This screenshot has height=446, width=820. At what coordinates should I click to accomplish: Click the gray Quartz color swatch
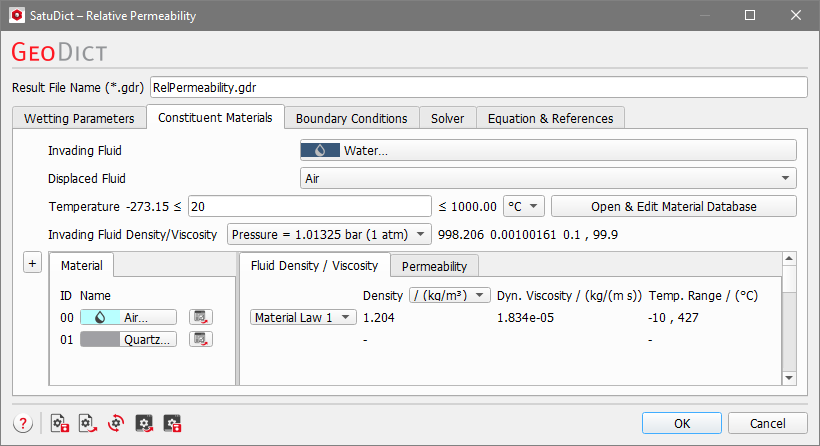pos(100,339)
